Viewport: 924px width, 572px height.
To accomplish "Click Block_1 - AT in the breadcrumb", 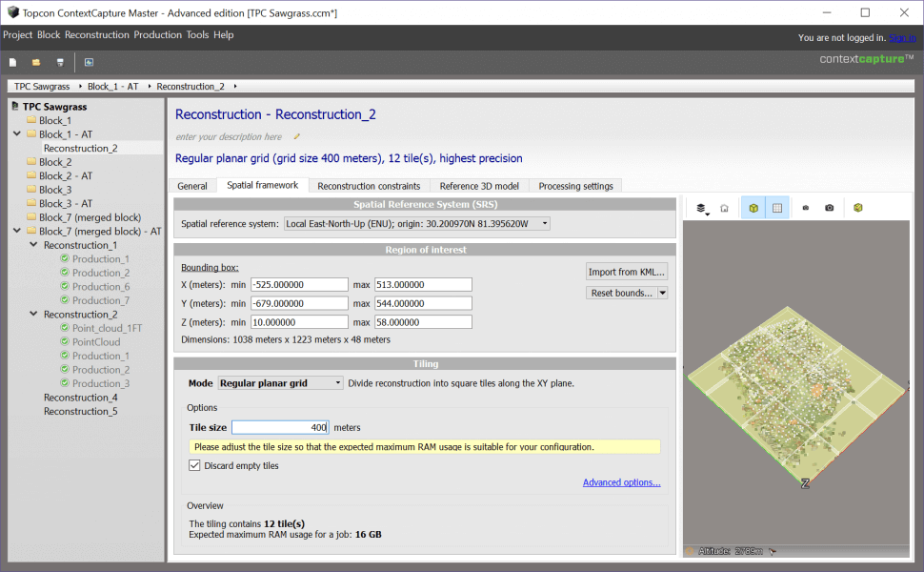I will pos(113,86).
